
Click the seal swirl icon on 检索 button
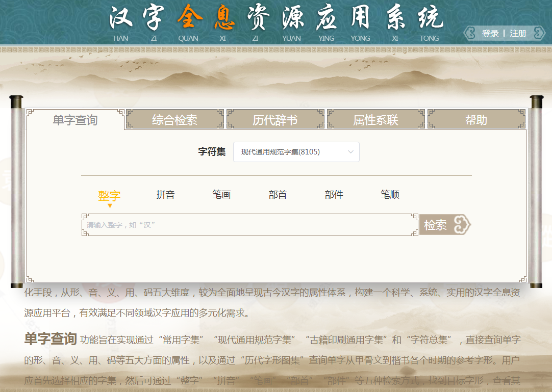pyautogui.click(x=461, y=225)
